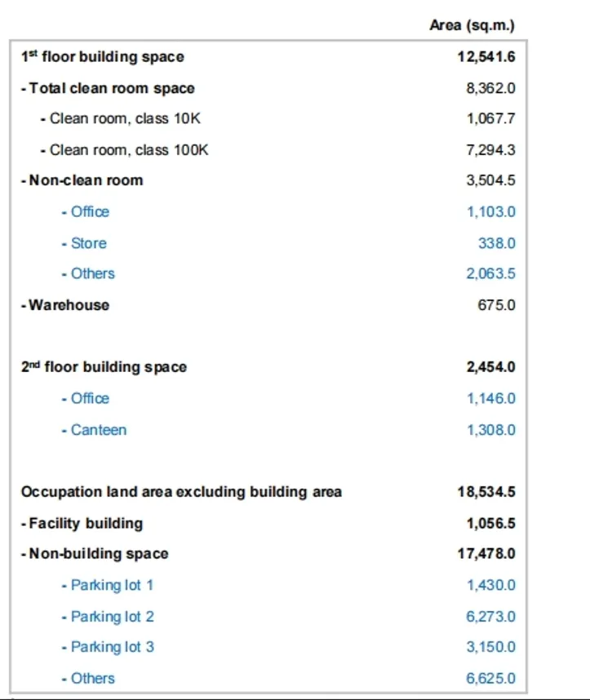The width and height of the screenshot is (590, 700).
Task: Click the Facility building row label
Action: 82,523
